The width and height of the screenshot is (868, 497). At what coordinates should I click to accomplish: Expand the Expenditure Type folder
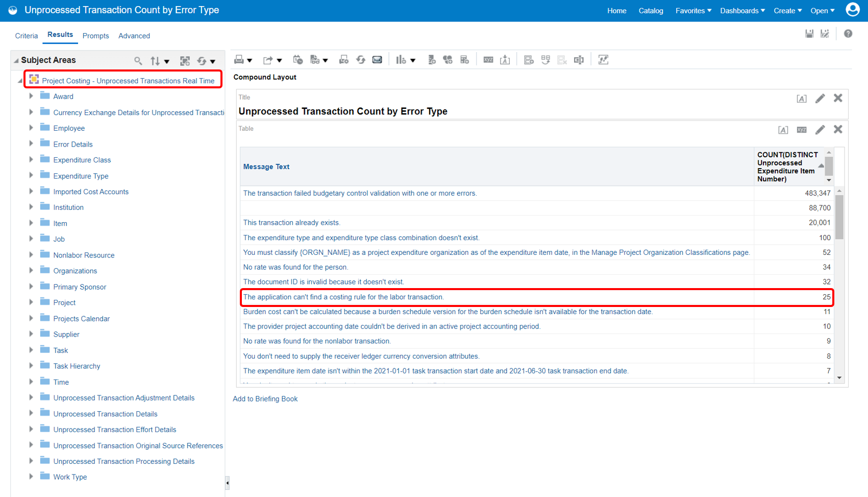click(x=31, y=175)
